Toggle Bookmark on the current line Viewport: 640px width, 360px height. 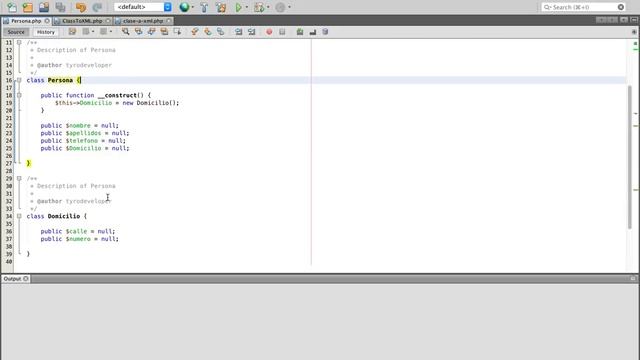(220, 32)
